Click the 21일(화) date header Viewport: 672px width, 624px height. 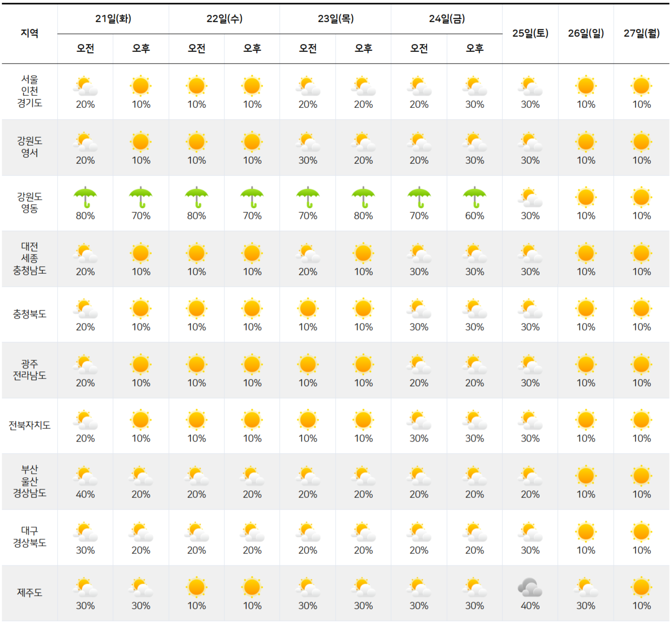point(113,19)
